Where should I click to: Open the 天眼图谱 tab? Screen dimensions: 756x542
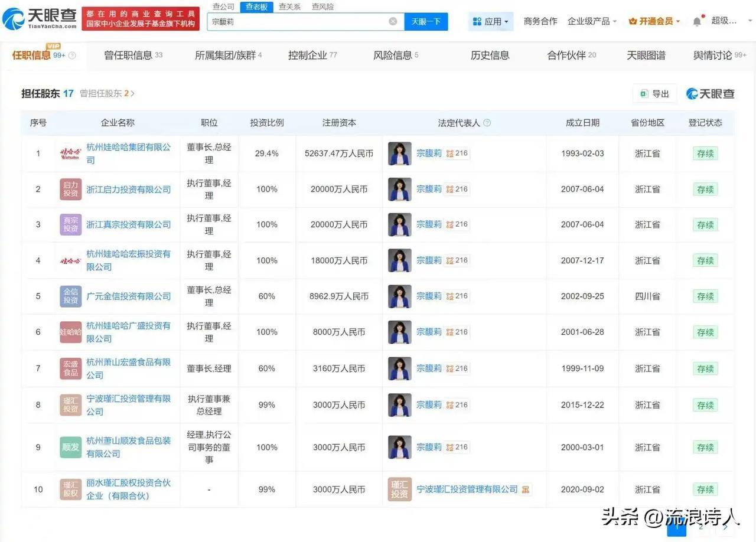tap(646, 55)
